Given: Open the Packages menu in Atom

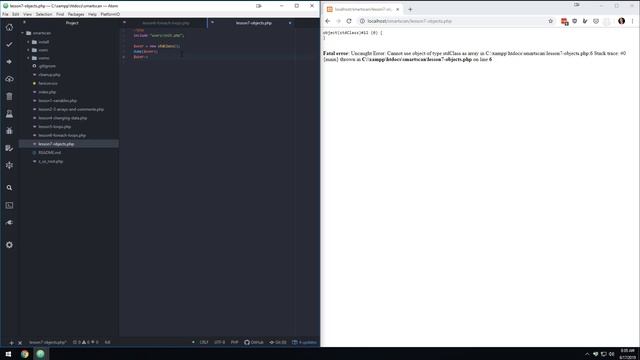Looking at the screenshot, I should (76, 14).
